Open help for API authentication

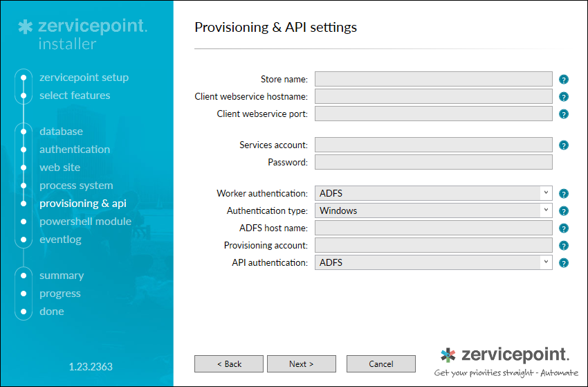click(564, 263)
